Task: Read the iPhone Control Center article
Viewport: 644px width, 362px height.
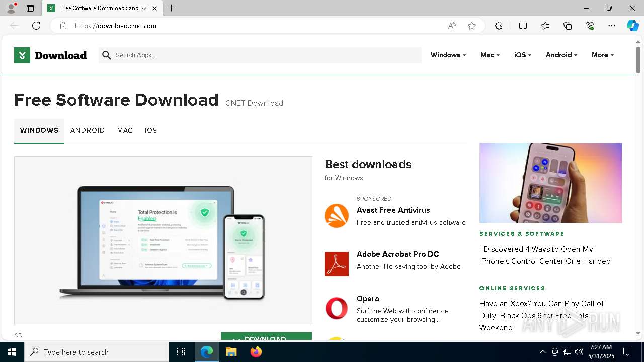Action: [545, 255]
